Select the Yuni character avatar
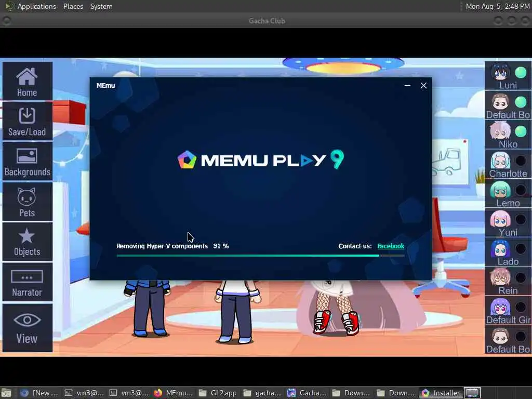This screenshot has height=399, width=532. pos(500,219)
